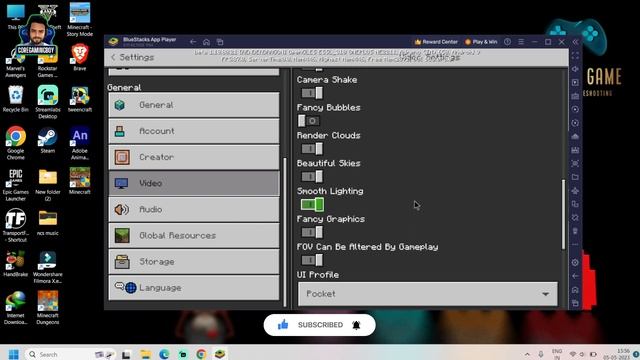
Task: Toggle the Render Clouds switch
Action: [312, 149]
